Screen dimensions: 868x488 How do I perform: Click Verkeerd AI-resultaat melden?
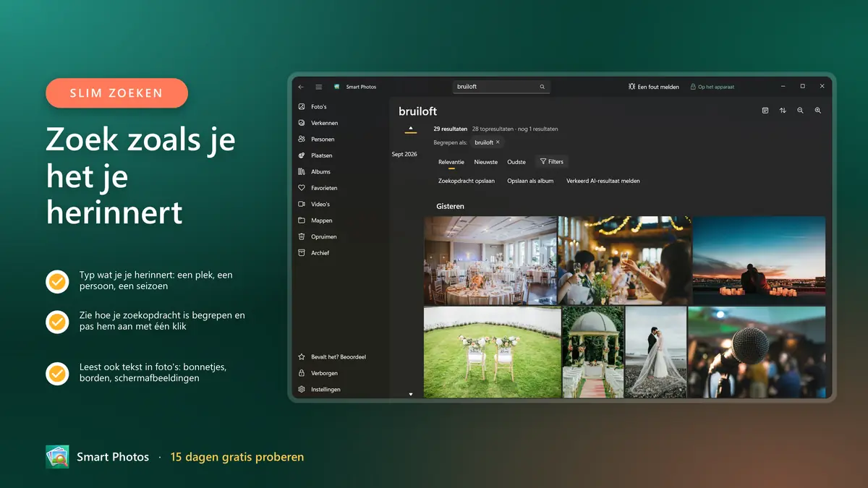(x=603, y=181)
